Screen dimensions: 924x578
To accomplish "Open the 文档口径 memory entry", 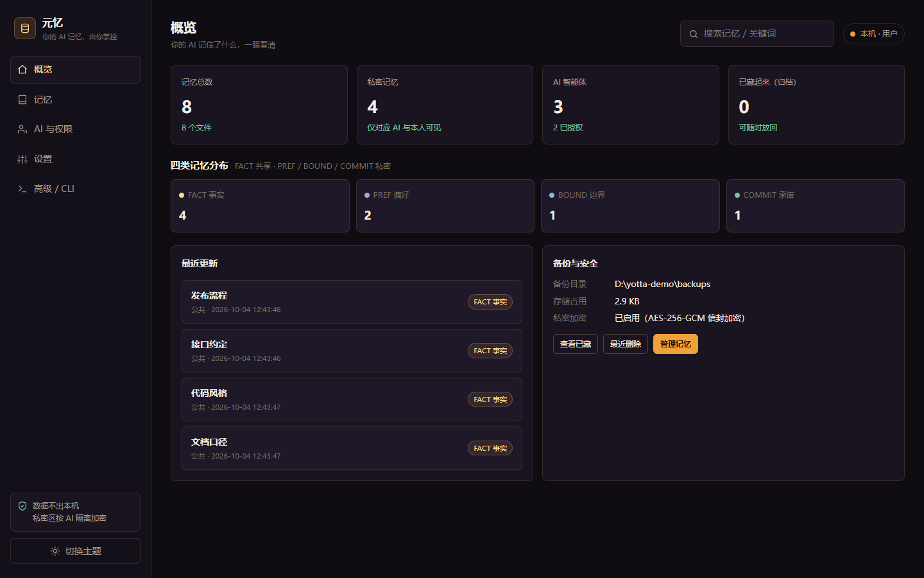I will tap(352, 448).
